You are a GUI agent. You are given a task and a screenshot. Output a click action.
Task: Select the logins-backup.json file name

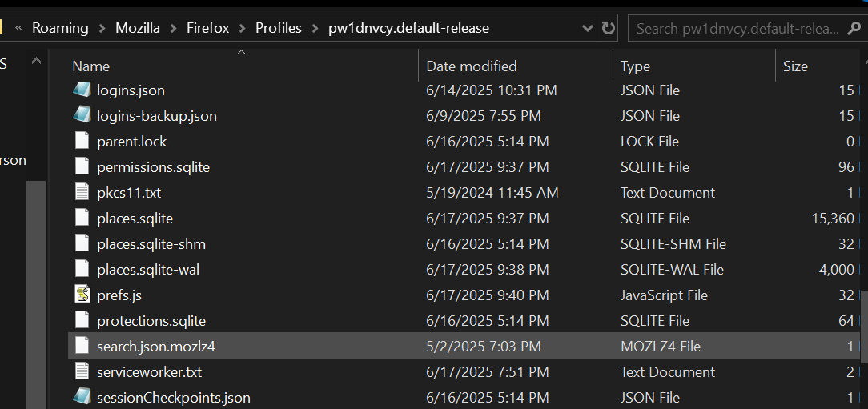[157, 116]
